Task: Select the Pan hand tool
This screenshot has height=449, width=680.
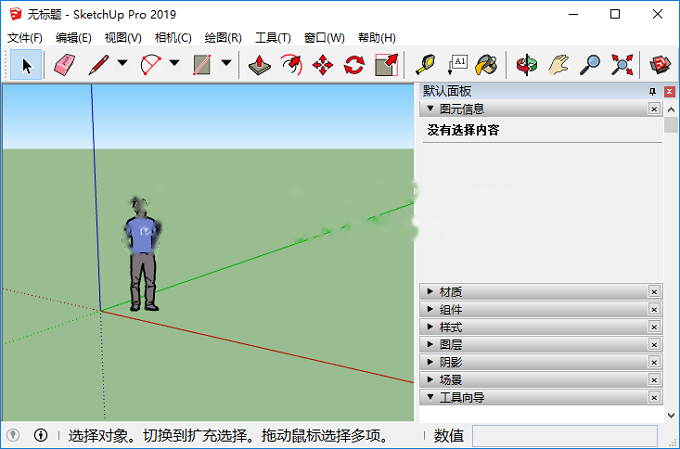Action: pyautogui.click(x=558, y=65)
